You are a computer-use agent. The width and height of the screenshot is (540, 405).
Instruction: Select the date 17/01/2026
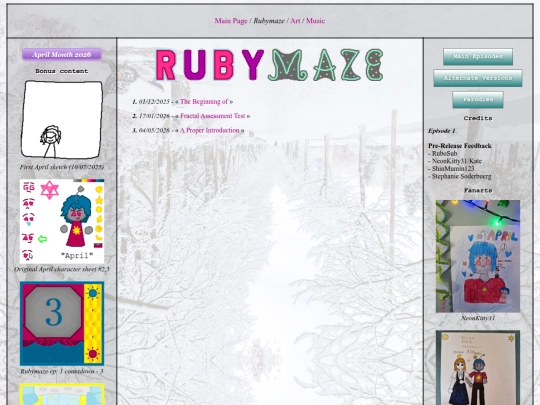(154, 116)
